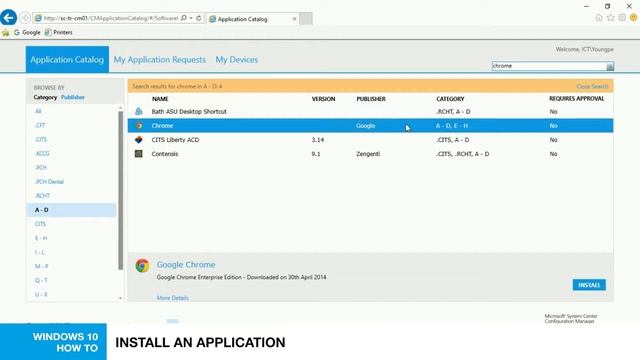Open My Devices tab
Image resolution: width=640 pixels, height=360 pixels.
point(237,60)
